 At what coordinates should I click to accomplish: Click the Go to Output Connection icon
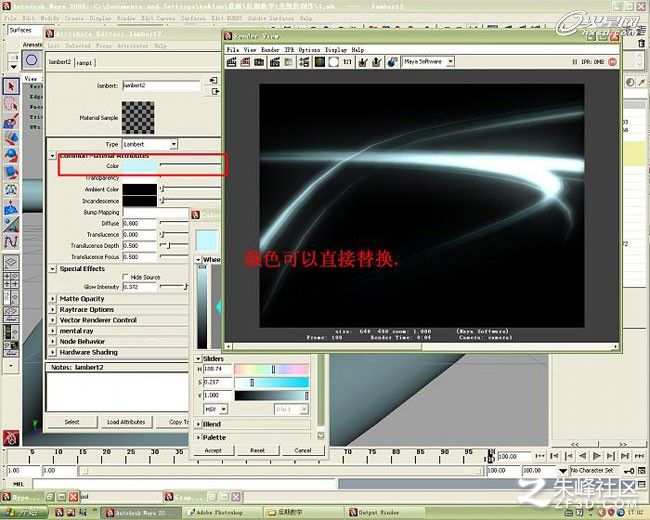(x=214, y=92)
